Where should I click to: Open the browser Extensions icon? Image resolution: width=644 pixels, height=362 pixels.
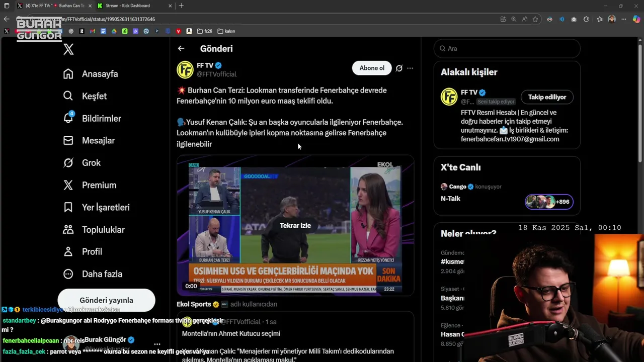(x=586, y=19)
